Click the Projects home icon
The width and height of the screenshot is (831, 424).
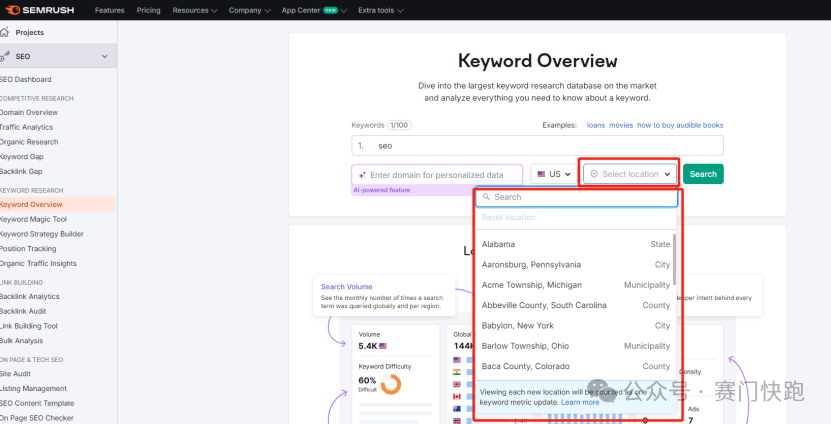pos(5,33)
